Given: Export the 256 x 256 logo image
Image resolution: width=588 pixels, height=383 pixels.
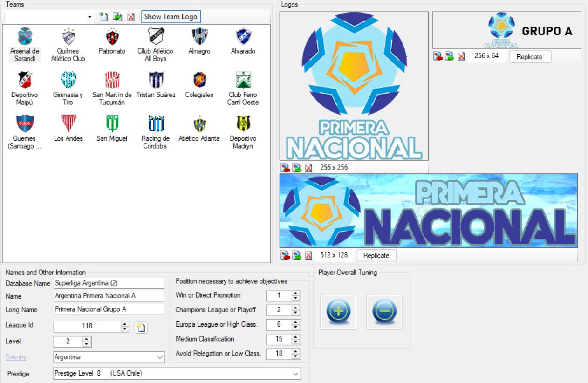Looking at the screenshot, I should pyautogui.click(x=297, y=168).
